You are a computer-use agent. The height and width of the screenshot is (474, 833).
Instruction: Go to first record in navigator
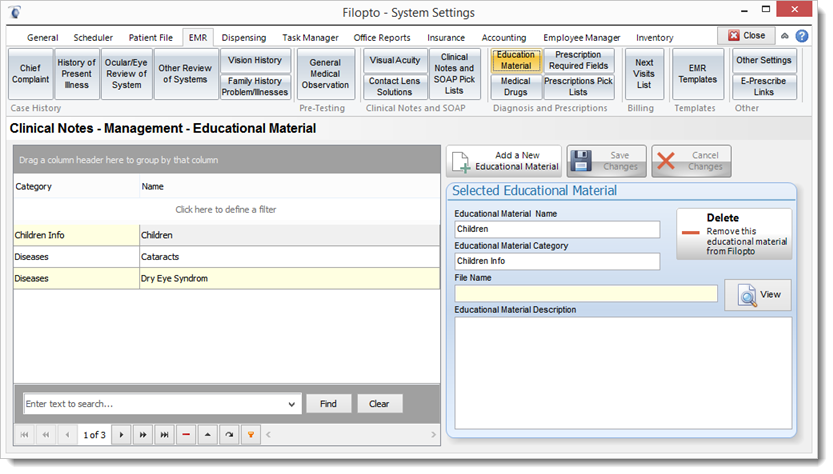tap(24, 435)
